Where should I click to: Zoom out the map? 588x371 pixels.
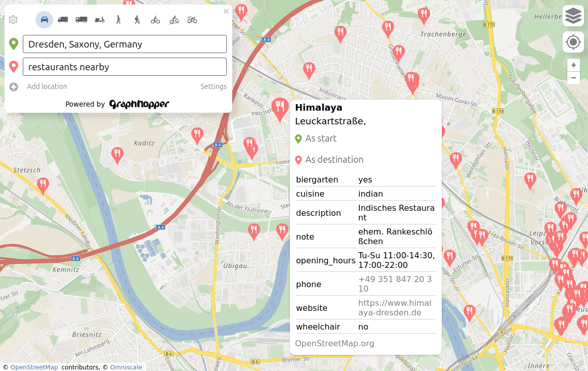tap(573, 78)
